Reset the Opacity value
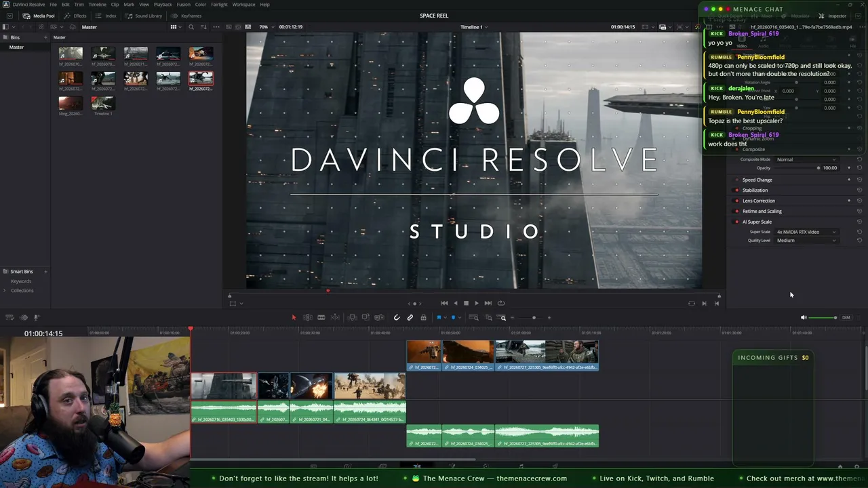The image size is (868, 488). point(859,167)
